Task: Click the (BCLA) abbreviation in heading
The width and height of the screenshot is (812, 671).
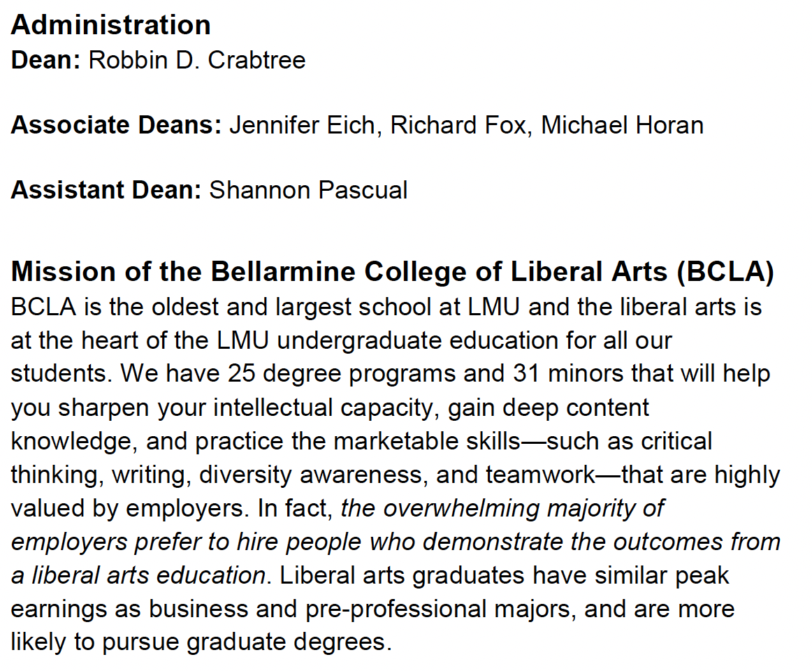Action: [x=725, y=271]
